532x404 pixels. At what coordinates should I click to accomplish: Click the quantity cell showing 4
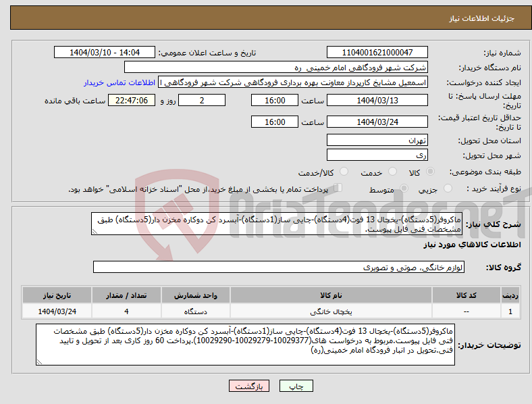click(x=126, y=311)
